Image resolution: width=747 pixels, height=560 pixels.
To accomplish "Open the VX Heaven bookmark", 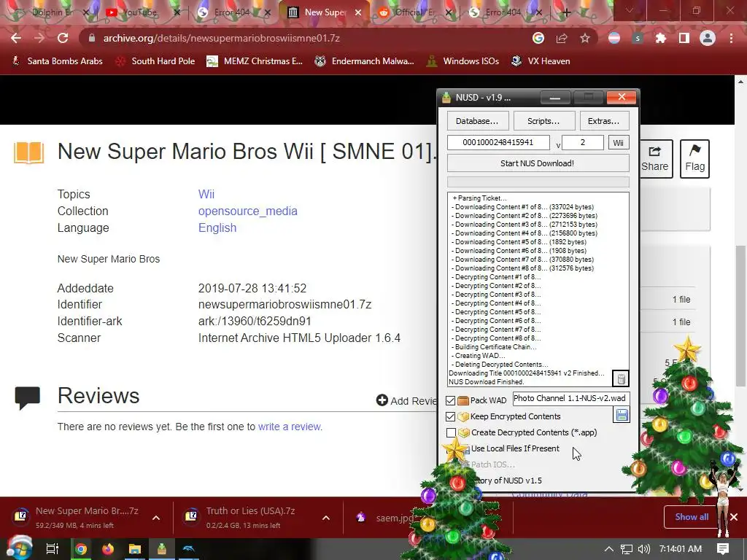I will (541, 61).
